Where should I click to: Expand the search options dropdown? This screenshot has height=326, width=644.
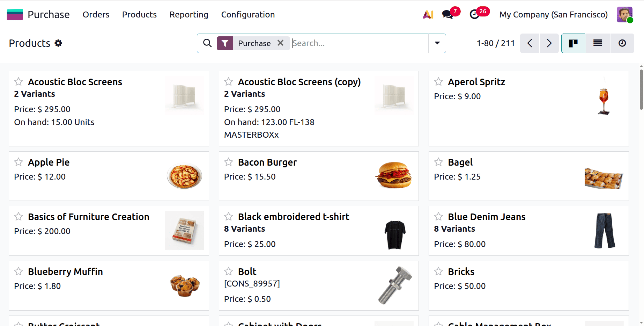(437, 43)
